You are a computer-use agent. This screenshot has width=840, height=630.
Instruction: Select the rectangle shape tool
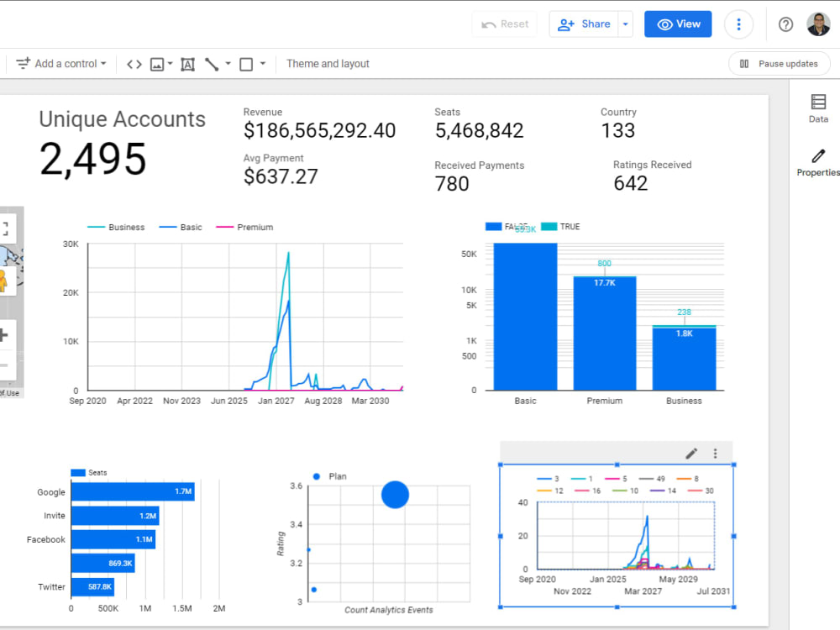click(245, 64)
